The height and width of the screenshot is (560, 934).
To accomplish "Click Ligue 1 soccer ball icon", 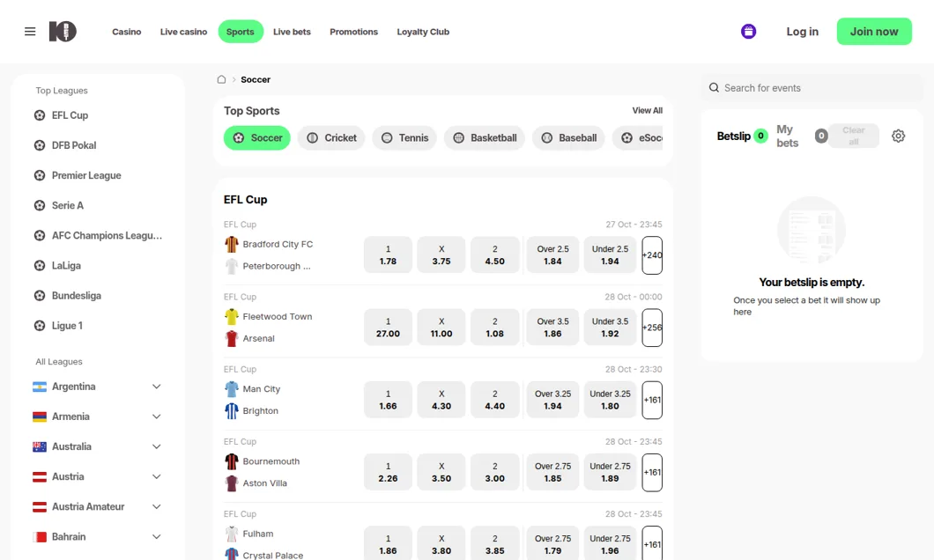I will coord(40,326).
